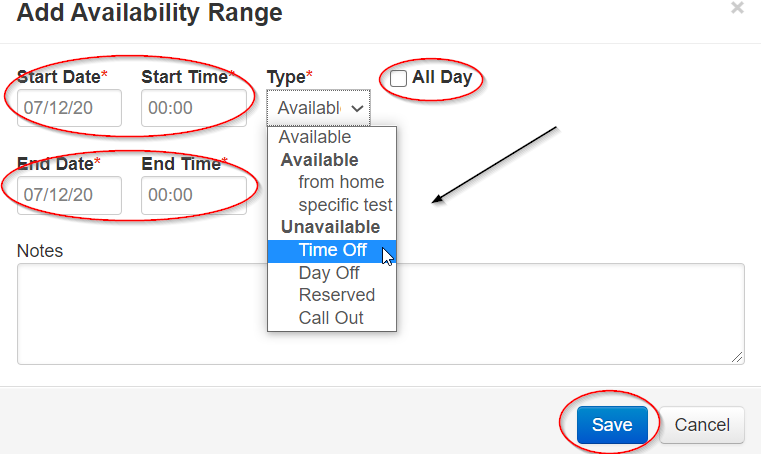Select Call Out unavailability type
761x454 pixels.
tap(331, 318)
